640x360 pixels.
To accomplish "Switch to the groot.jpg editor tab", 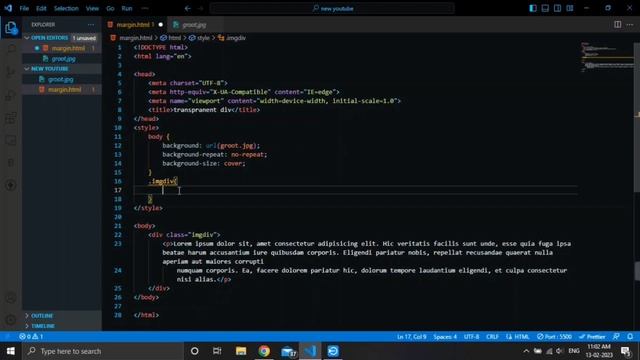I will pos(194,25).
